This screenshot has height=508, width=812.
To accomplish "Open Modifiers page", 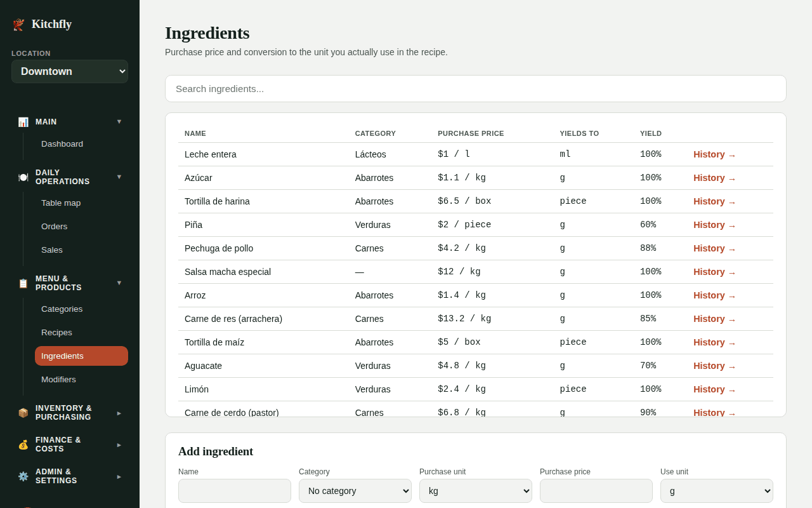I will coord(81,380).
